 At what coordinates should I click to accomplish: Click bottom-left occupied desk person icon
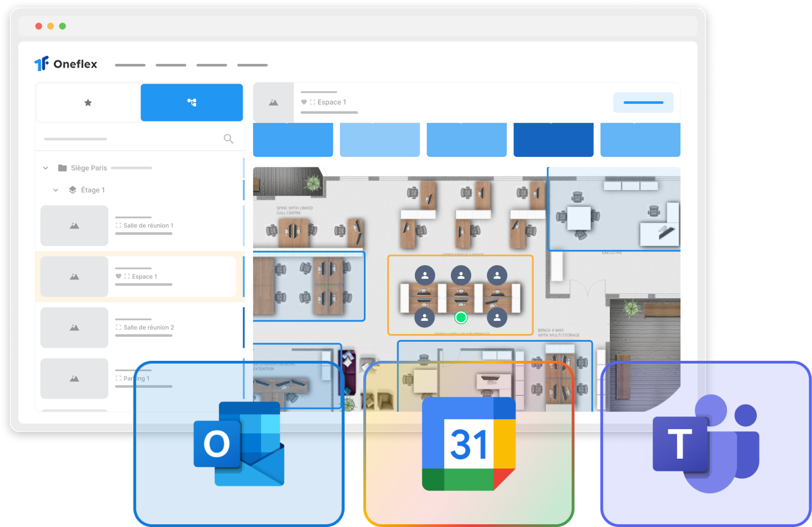[425, 317]
